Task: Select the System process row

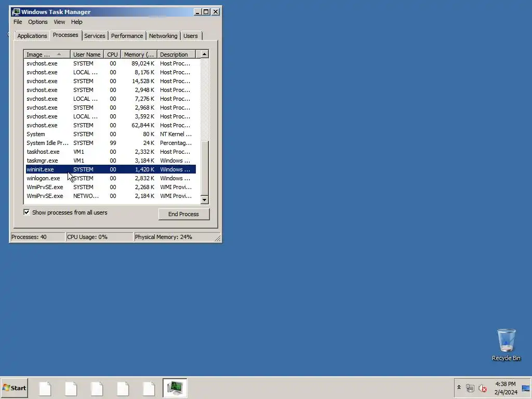Action: point(111,134)
